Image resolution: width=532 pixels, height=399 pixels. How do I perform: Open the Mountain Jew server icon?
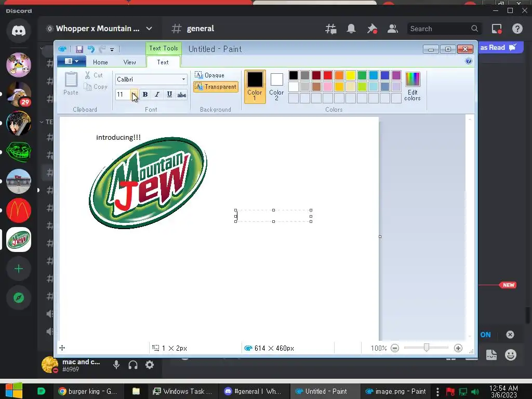[x=19, y=240]
